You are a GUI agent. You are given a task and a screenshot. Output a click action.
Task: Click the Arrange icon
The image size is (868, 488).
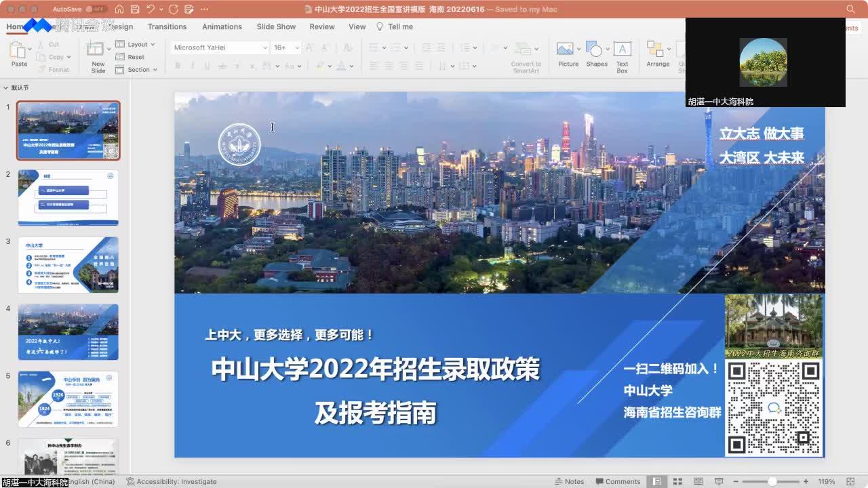tap(655, 49)
